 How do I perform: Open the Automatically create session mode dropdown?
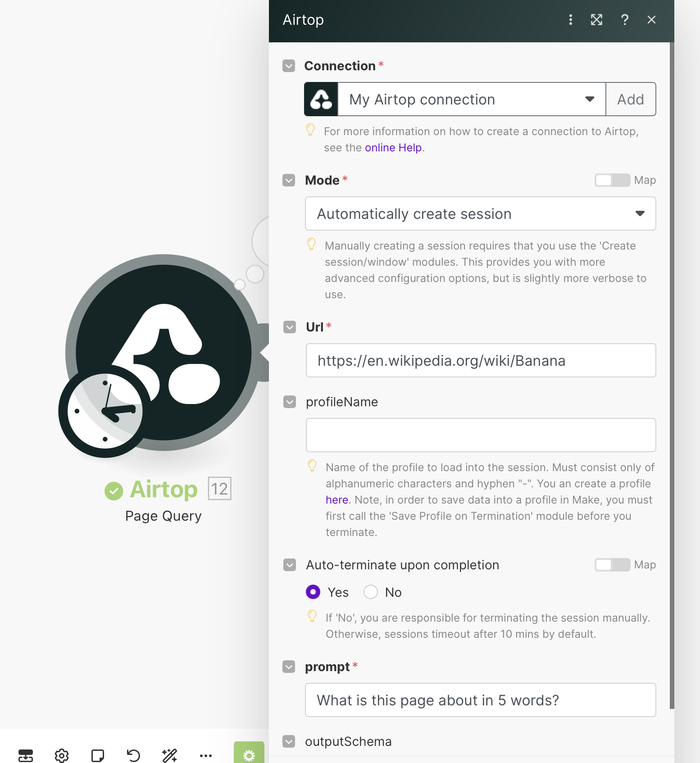pyautogui.click(x=480, y=213)
